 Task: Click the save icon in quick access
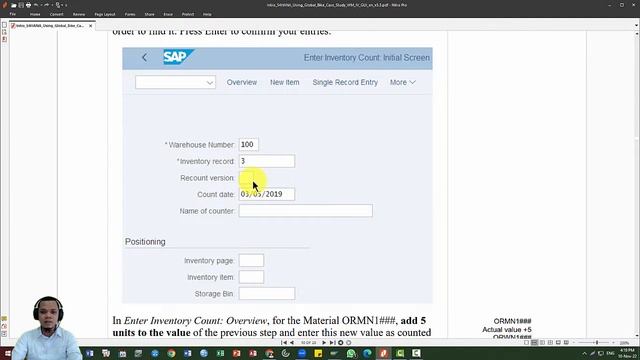pyautogui.click(x=21, y=5)
